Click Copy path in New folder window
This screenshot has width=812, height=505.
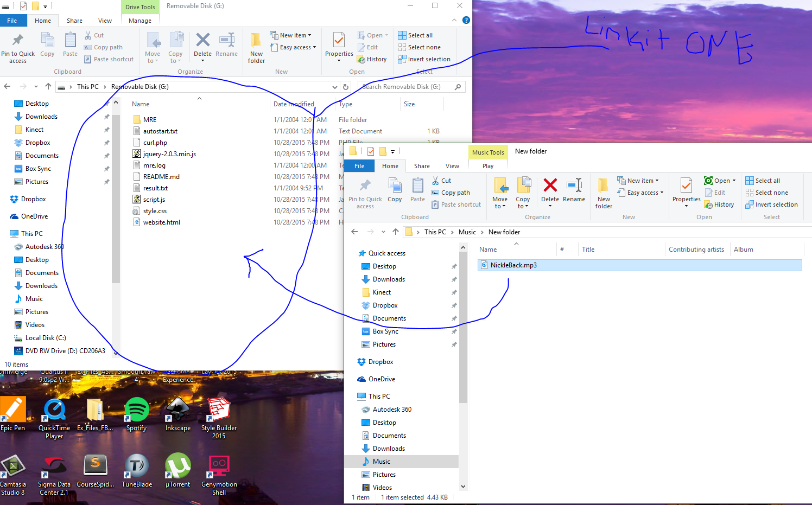coord(451,193)
